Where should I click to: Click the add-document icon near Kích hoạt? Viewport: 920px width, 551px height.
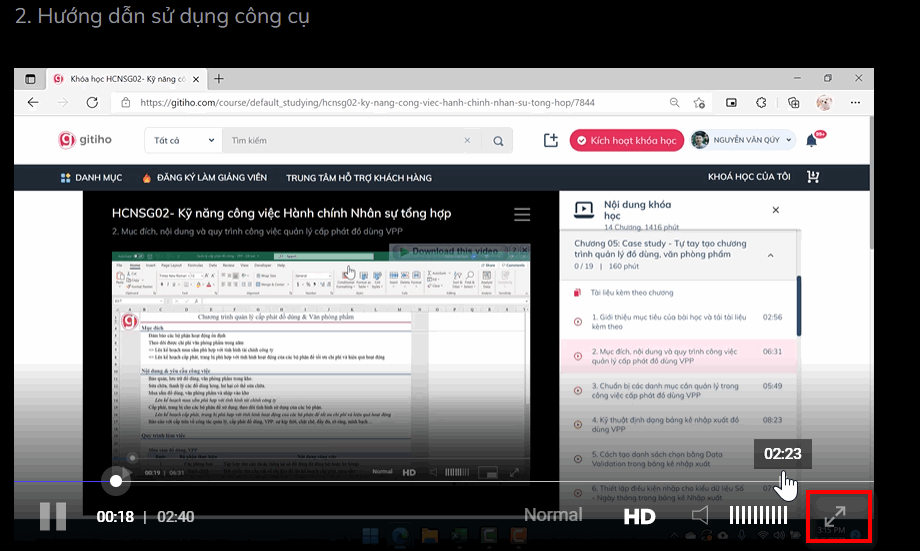(x=550, y=140)
